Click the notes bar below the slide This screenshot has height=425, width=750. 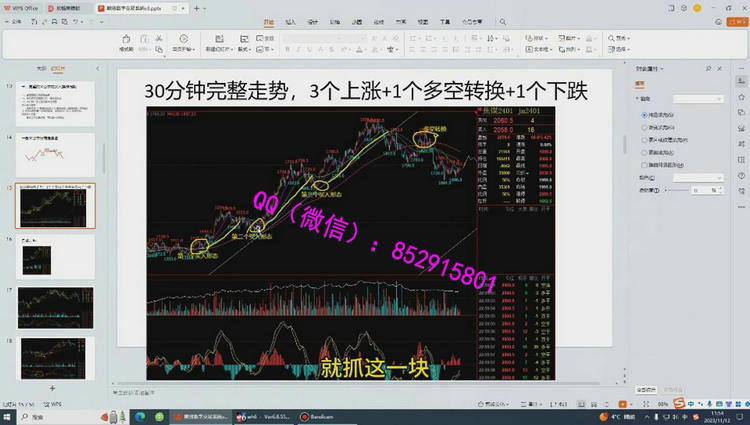coord(300,393)
